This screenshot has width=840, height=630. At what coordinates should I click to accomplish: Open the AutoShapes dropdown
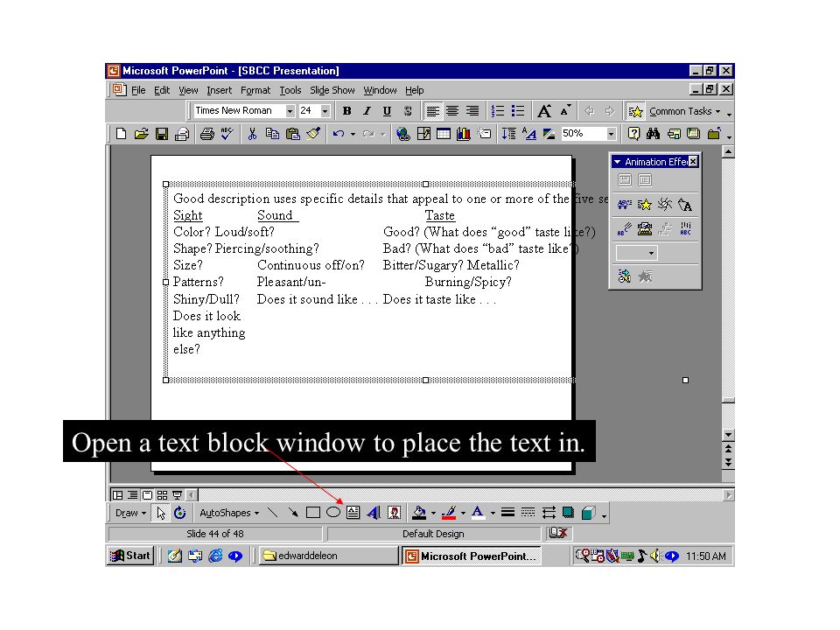[229, 513]
